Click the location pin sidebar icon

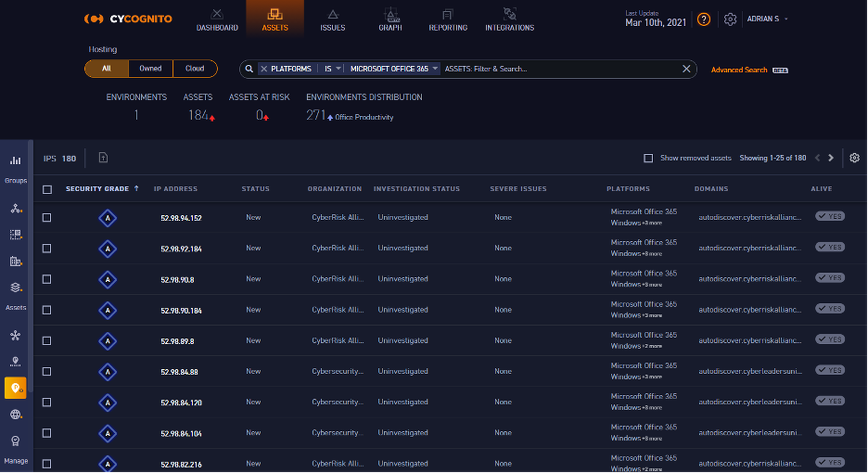[16, 362]
